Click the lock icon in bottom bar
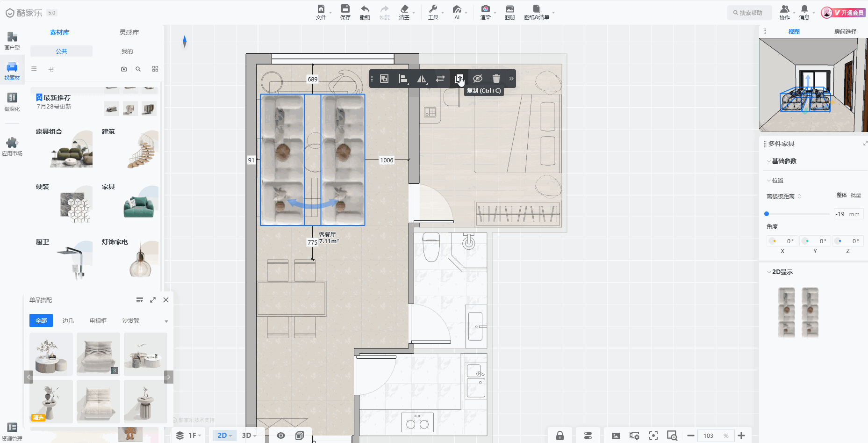This screenshot has width=868, height=443. coord(560,436)
